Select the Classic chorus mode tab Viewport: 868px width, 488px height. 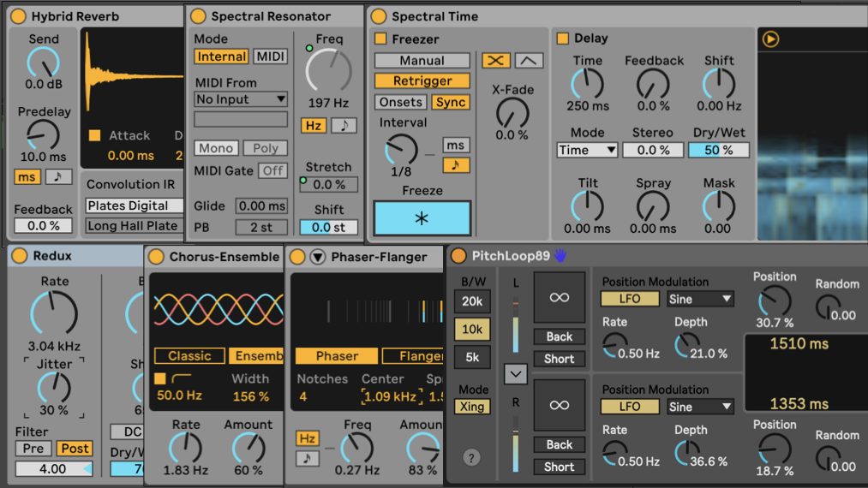(x=189, y=355)
